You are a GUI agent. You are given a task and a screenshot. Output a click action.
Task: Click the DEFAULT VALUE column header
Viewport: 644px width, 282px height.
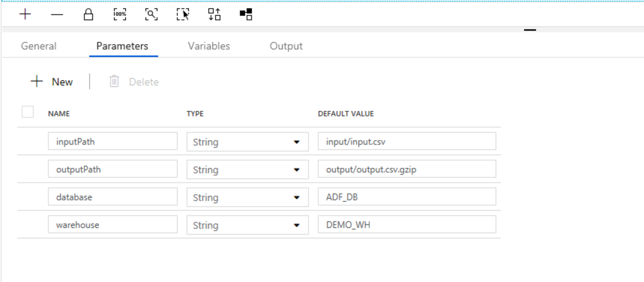coord(346,114)
